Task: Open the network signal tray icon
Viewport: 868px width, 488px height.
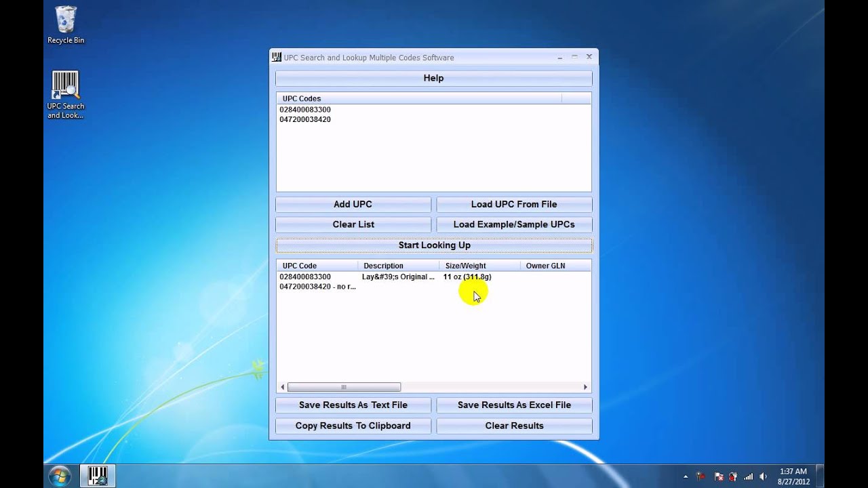Action: tap(749, 476)
